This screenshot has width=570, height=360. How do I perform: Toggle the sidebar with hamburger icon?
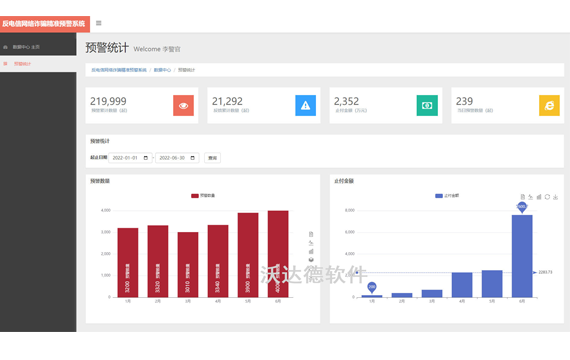point(99,23)
